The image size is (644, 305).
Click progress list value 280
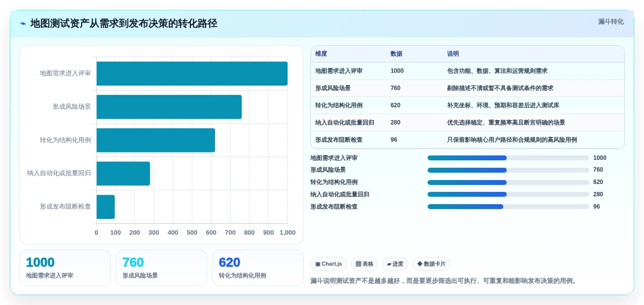(x=598, y=194)
